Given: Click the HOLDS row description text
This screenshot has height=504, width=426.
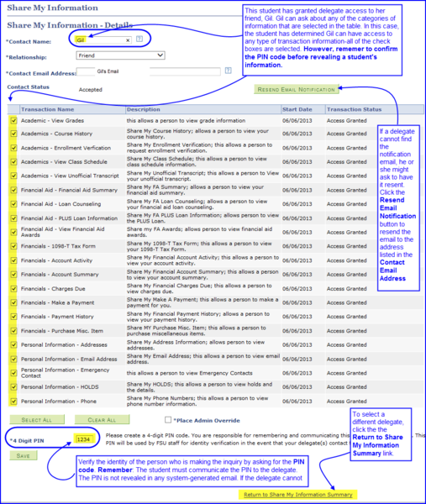Looking at the screenshot, I should click(199, 387).
